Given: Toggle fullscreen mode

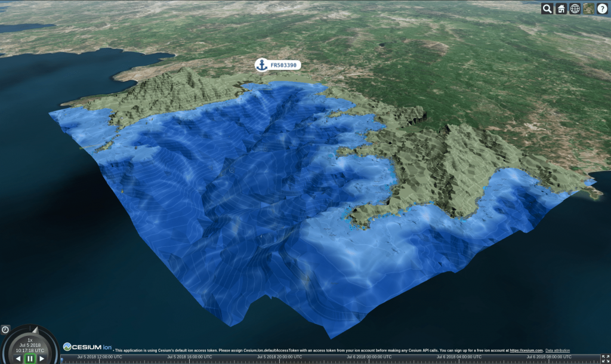Looking at the screenshot, I should pos(606,358).
